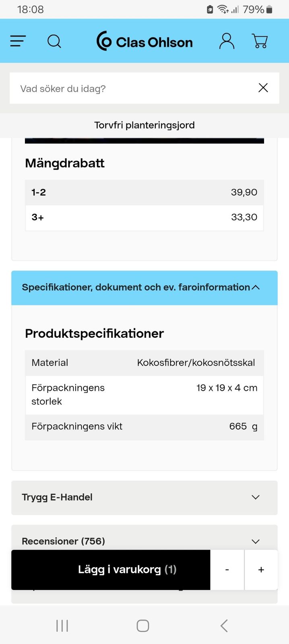Open the shopping cart icon
Image resolution: width=289 pixels, height=644 pixels.
(260, 41)
